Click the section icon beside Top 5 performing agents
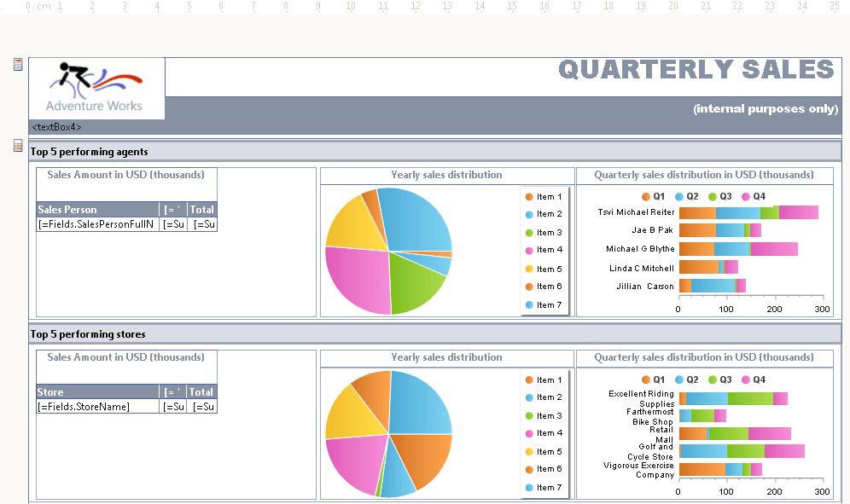 click(18, 146)
